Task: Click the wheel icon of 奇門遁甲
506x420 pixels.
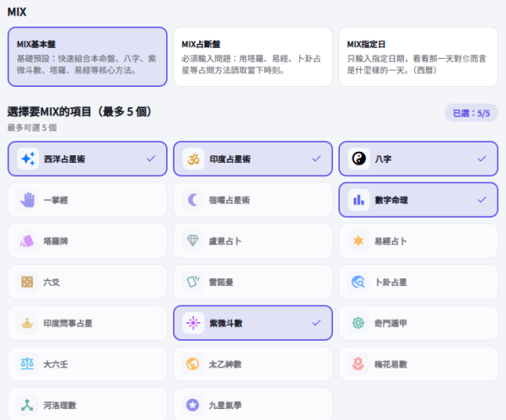Action: pyautogui.click(x=358, y=323)
